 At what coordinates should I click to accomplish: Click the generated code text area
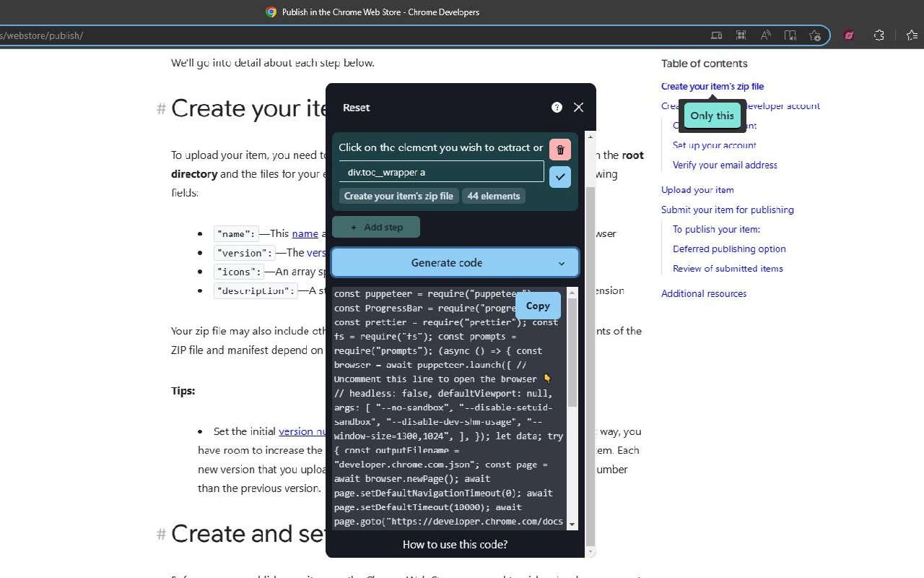(449, 408)
